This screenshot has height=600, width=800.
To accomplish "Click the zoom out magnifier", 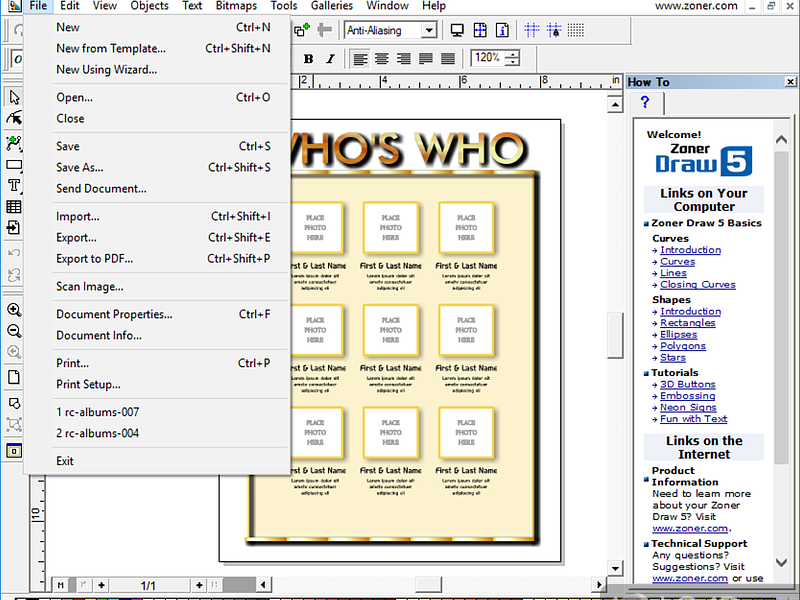I will click(14, 331).
